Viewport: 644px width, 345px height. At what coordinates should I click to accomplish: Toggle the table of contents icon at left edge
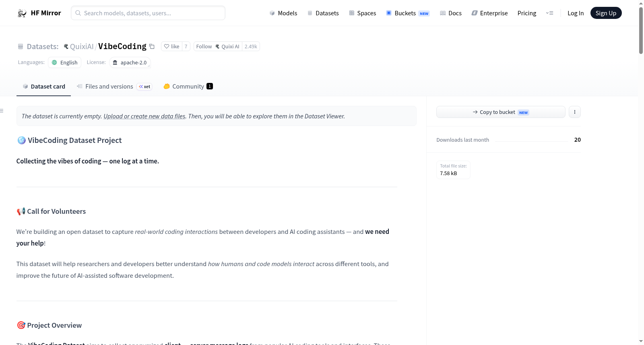point(2,111)
